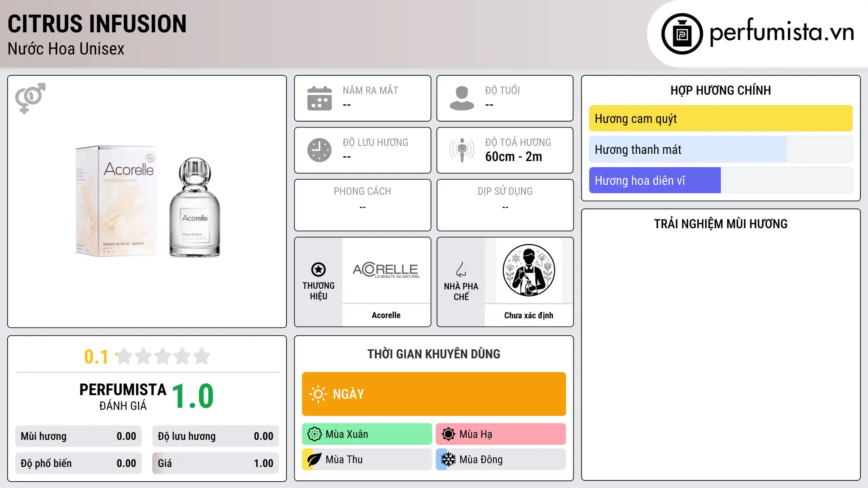Select the Hương hoa diên vĩ accord bar
Viewport: 868px width, 488px height.
tap(721, 180)
